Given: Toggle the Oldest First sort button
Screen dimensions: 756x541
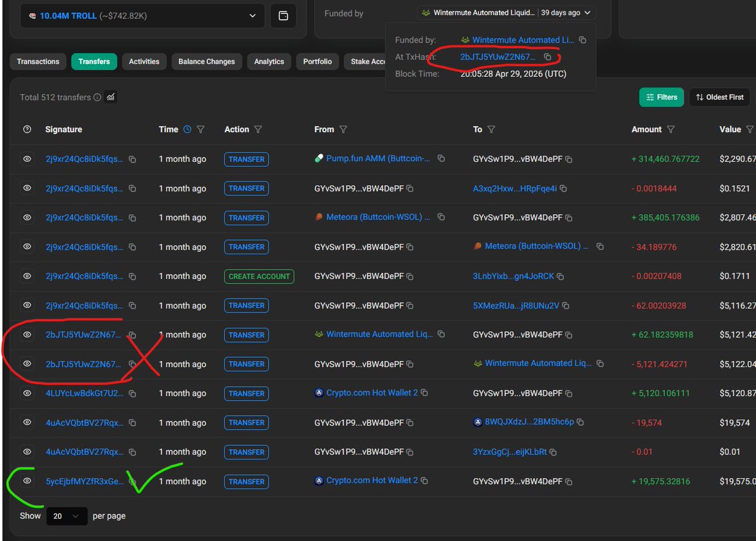Looking at the screenshot, I should pos(720,97).
